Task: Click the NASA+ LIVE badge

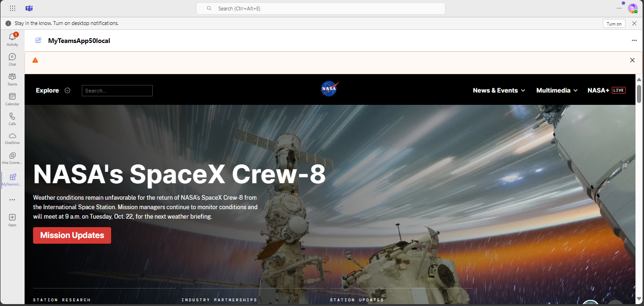Action: [618, 90]
